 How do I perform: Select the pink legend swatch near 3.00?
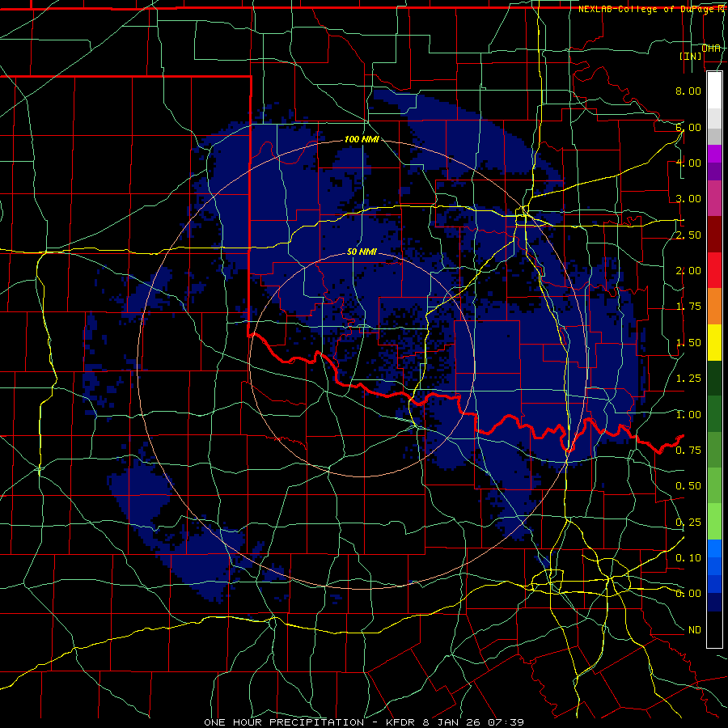coord(714,198)
